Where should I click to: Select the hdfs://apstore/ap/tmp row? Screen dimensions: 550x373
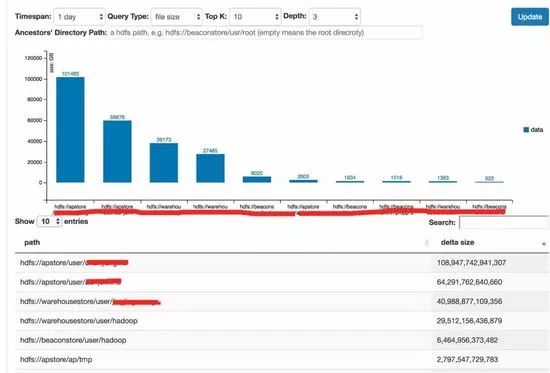point(282,359)
